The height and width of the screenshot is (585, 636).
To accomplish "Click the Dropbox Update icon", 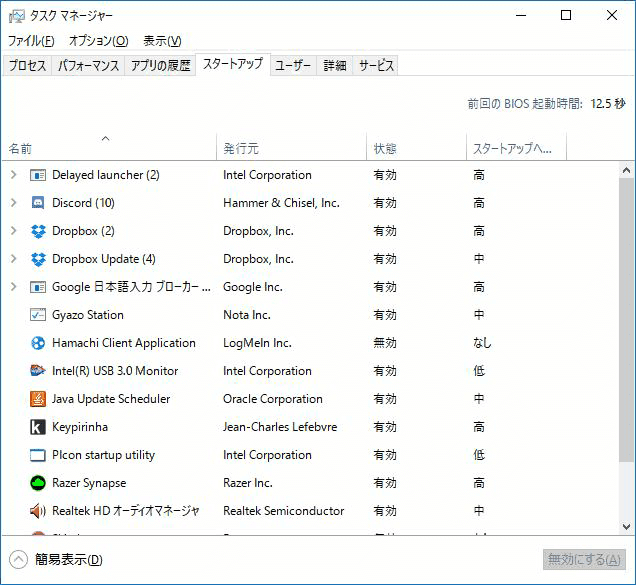I will tap(38, 259).
